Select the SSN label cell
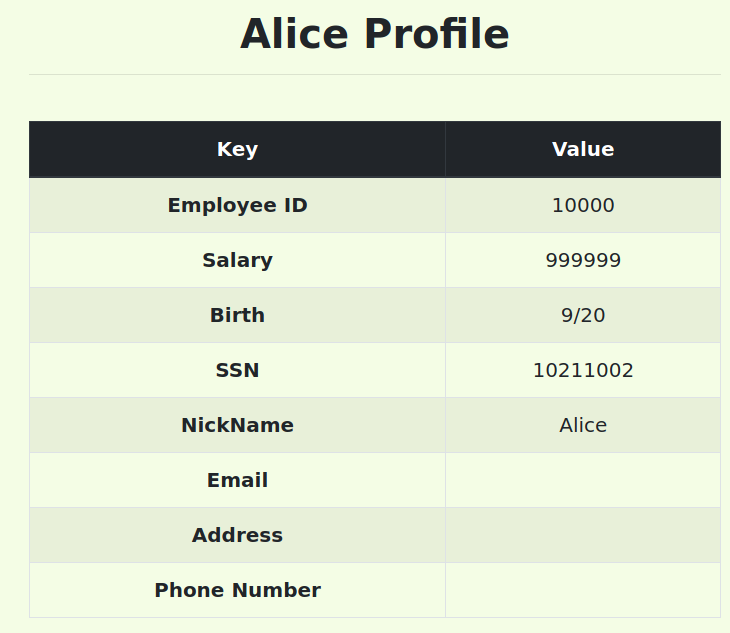This screenshot has height=633, width=730. point(237,371)
